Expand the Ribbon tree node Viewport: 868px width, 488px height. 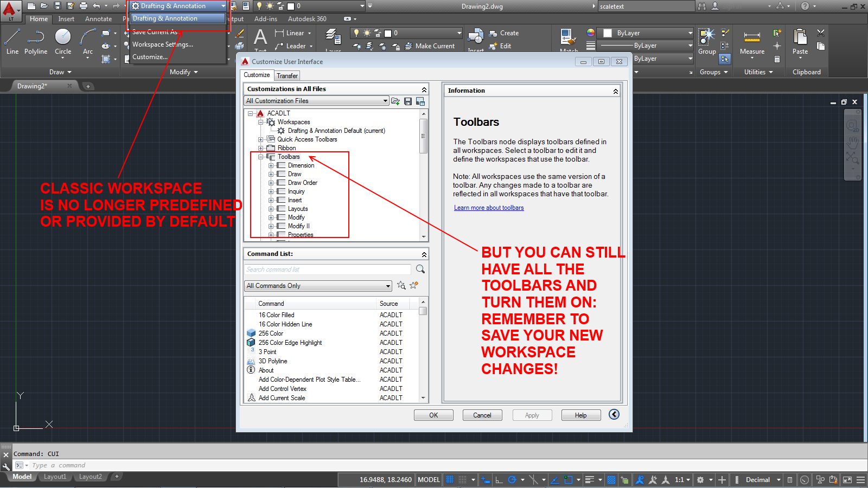click(x=260, y=148)
